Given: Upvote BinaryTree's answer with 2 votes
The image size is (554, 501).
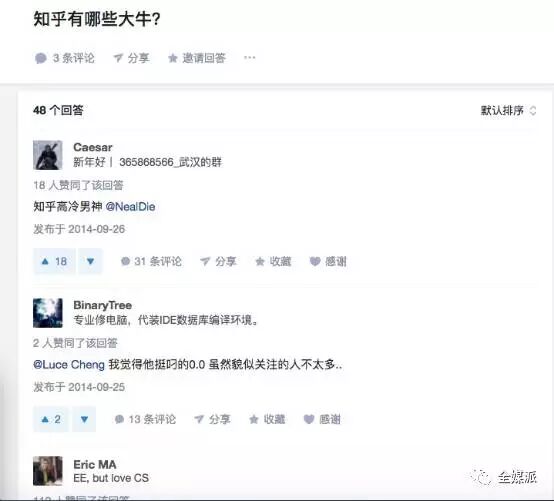Looking at the screenshot, I should tap(51, 419).
